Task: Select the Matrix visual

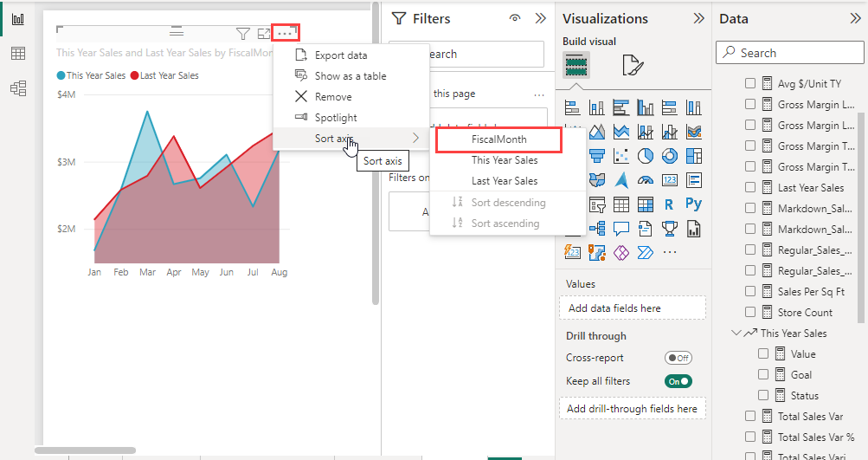Action: coord(646,204)
